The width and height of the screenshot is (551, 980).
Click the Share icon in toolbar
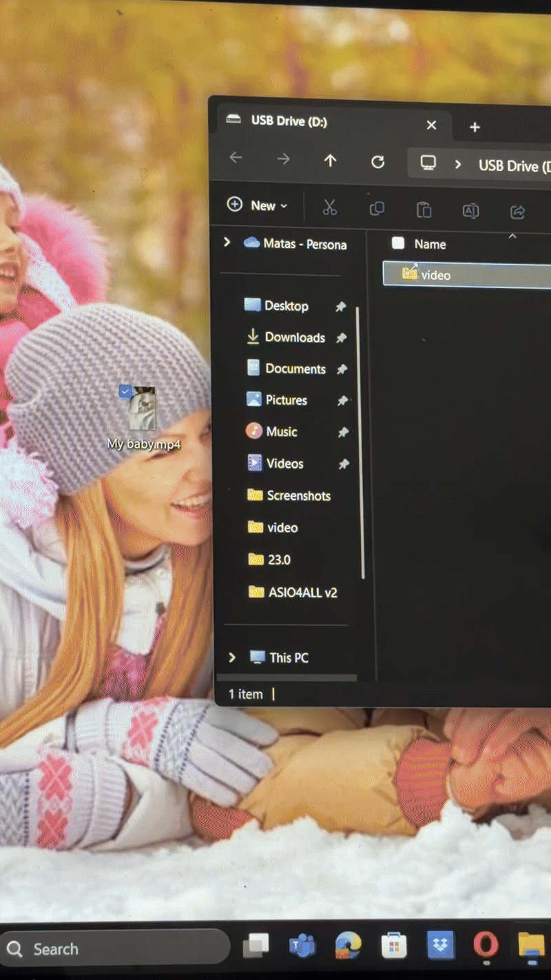click(x=517, y=212)
